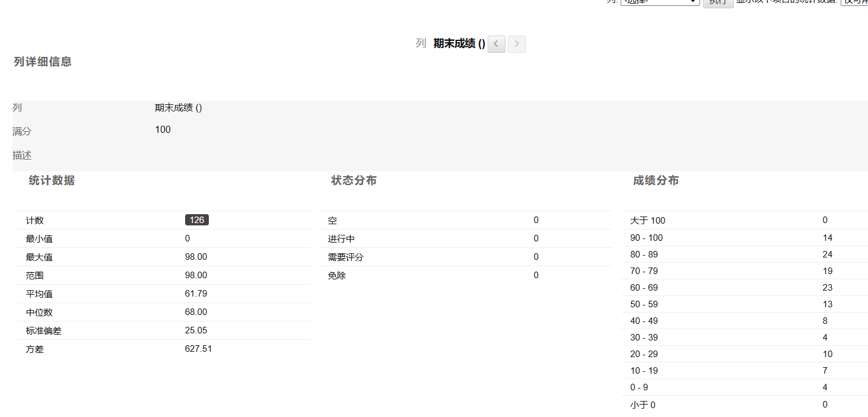Click the 80 - 89 grade range label
The image size is (868, 417).
pyautogui.click(x=644, y=254)
